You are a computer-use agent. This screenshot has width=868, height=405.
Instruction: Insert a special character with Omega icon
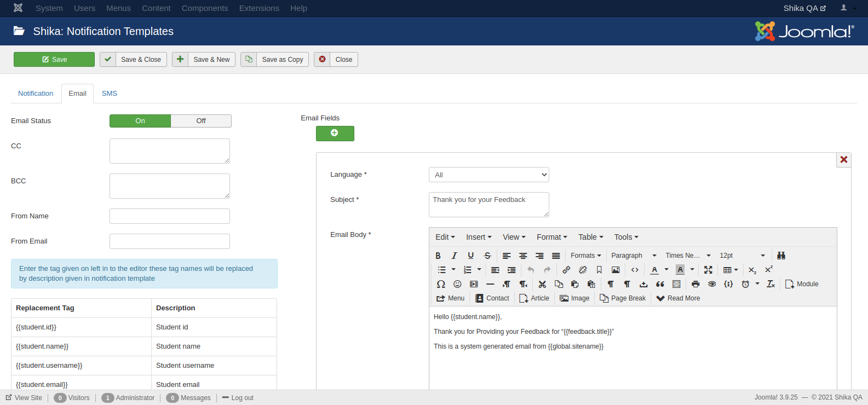point(441,284)
